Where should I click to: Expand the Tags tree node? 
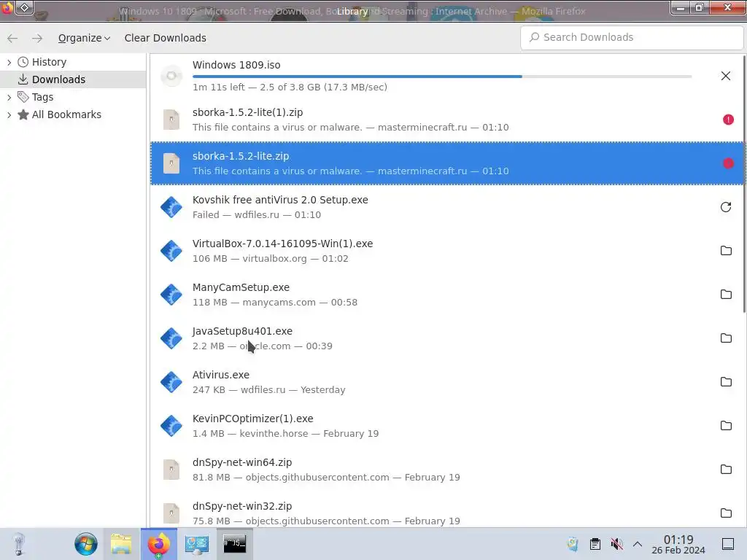click(9, 97)
